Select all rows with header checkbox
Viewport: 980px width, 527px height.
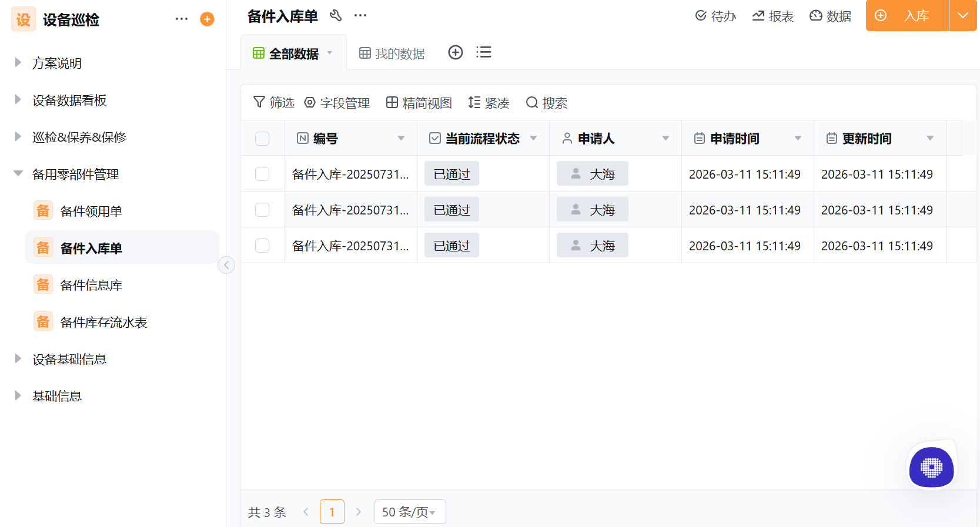(262, 139)
